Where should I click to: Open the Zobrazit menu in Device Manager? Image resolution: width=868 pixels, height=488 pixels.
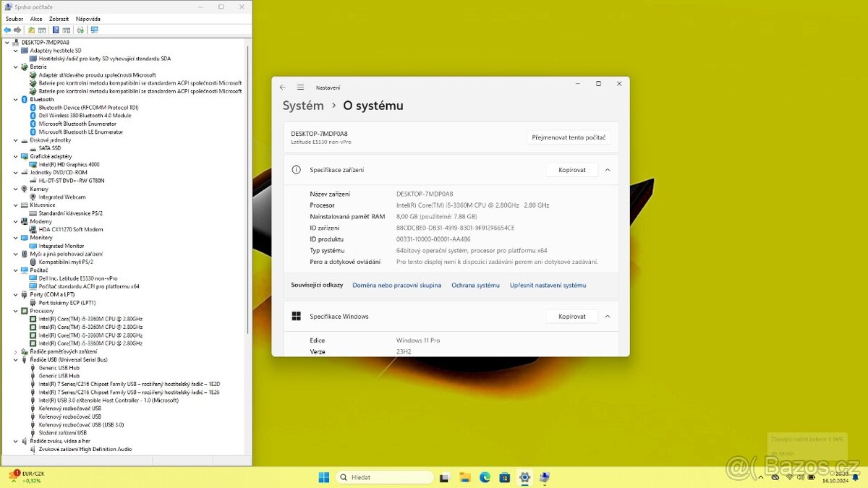click(x=59, y=18)
